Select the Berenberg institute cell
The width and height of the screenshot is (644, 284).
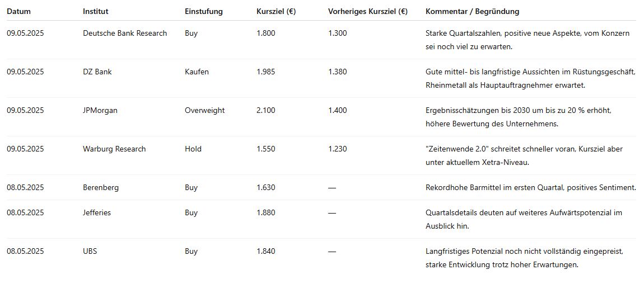click(101, 187)
